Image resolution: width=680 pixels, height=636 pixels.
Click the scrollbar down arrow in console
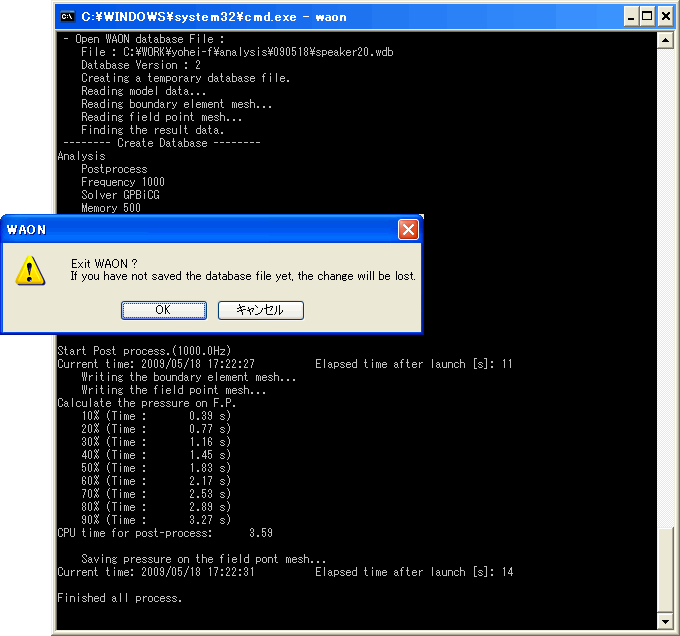point(665,622)
